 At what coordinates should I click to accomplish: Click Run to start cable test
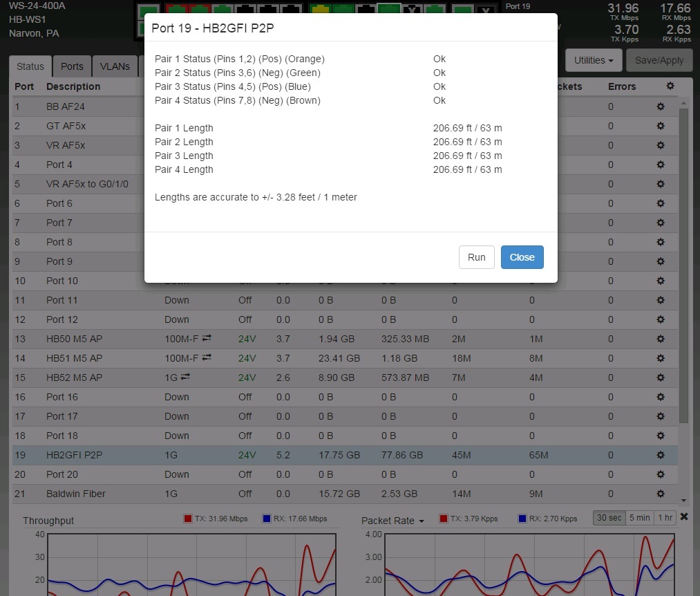coord(477,257)
